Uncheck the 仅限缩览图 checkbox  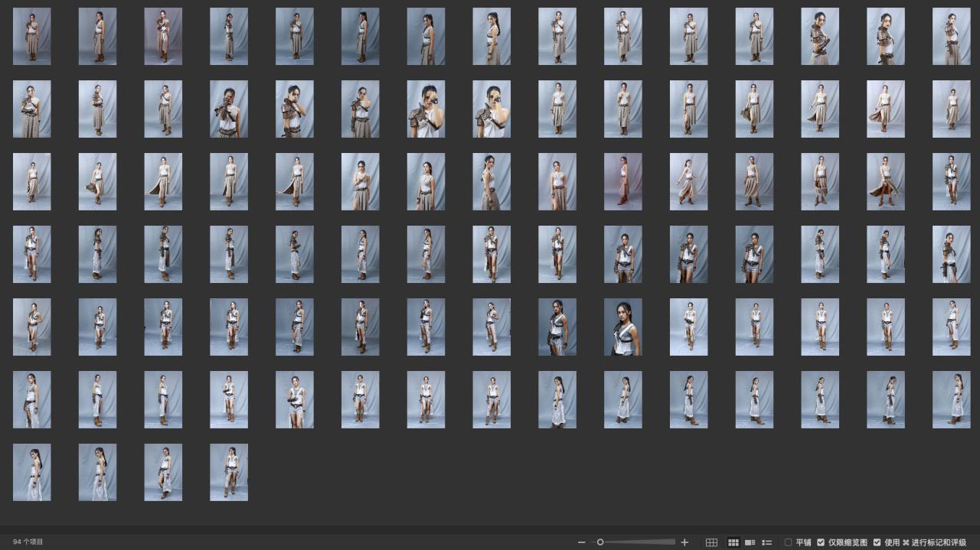tap(821, 542)
